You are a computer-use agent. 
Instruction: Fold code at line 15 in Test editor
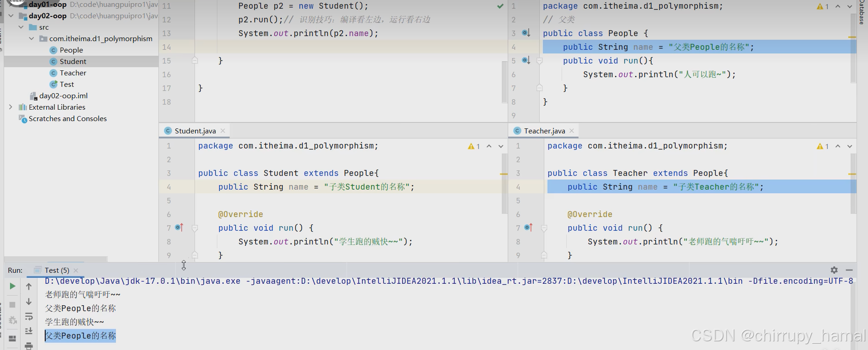(x=195, y=60)
